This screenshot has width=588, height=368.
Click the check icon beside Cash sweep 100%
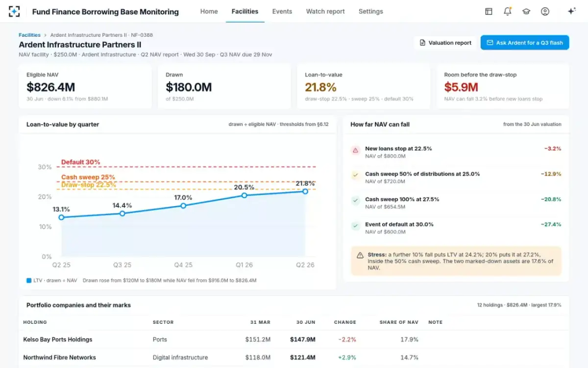[356, 201]
